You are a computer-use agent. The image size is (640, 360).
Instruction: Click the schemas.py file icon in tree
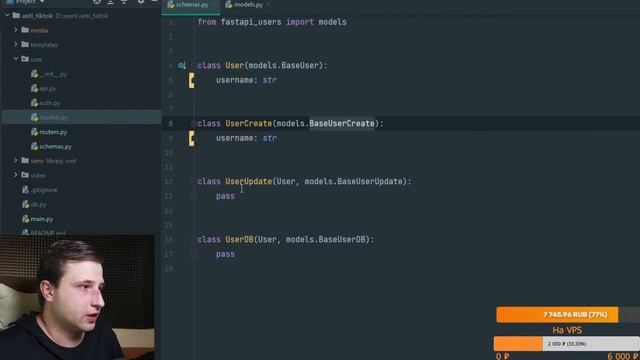34,146
